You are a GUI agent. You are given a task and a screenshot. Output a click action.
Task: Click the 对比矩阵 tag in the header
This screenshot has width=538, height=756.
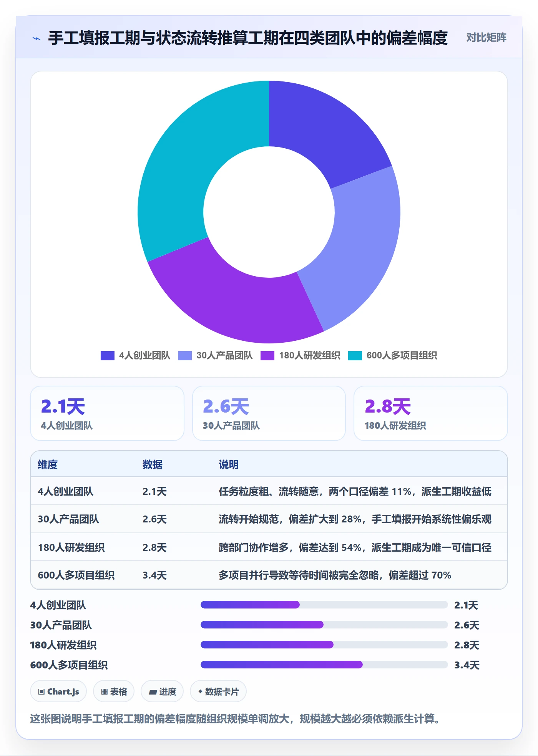tap(486, 38)
